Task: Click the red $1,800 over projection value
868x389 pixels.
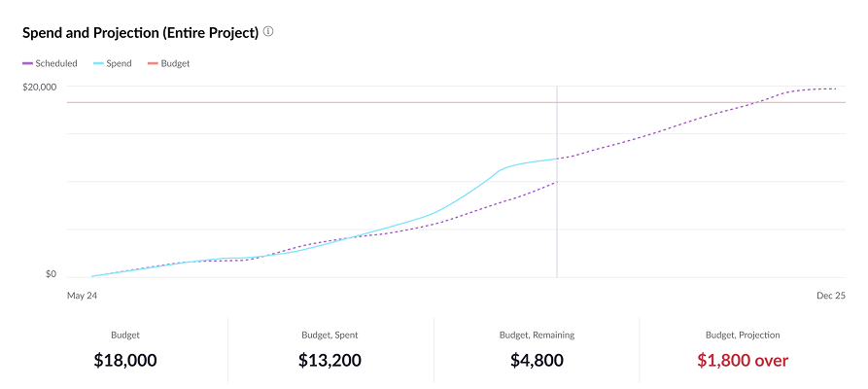Action: point(743,361)
